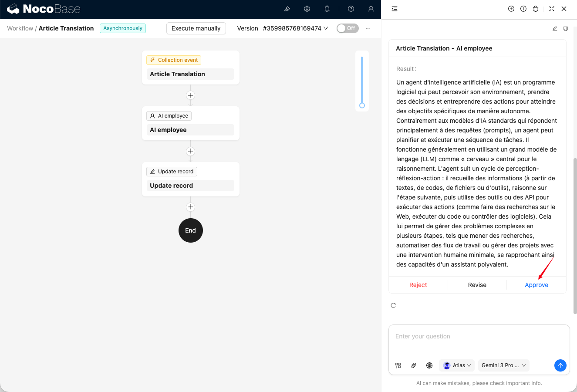Toggle the chat sidebar collapse icon
Viewport: 577px width, 392px height.
395,9
